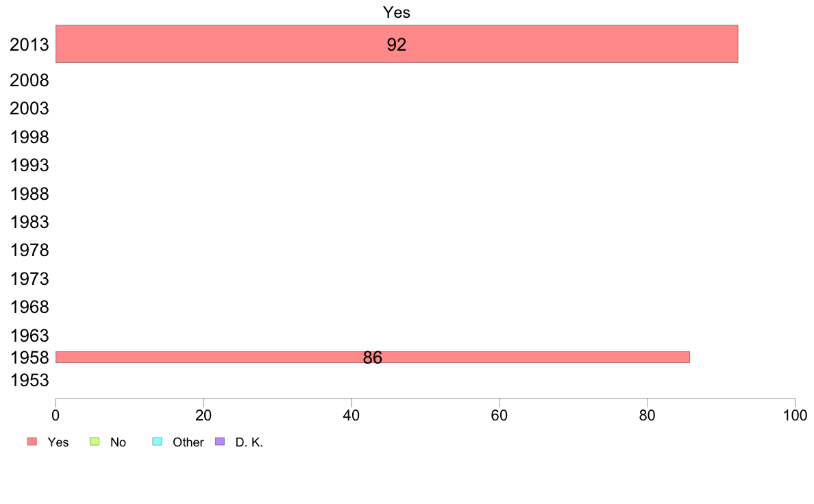Click the 1953 year label

click(x=29, y=381)
